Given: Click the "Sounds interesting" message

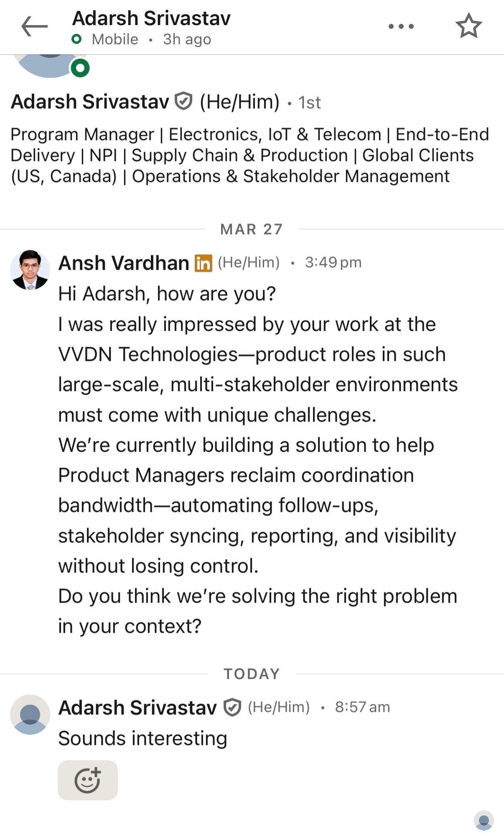Looking at the screenshot, I should [143, 739].
